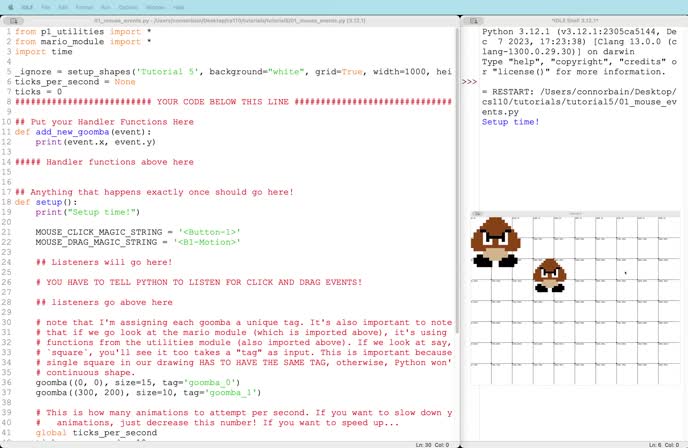This screenshot has width=688, height=448.
Task: Click the Apple menu icon
Action: (x=9, y=6)
